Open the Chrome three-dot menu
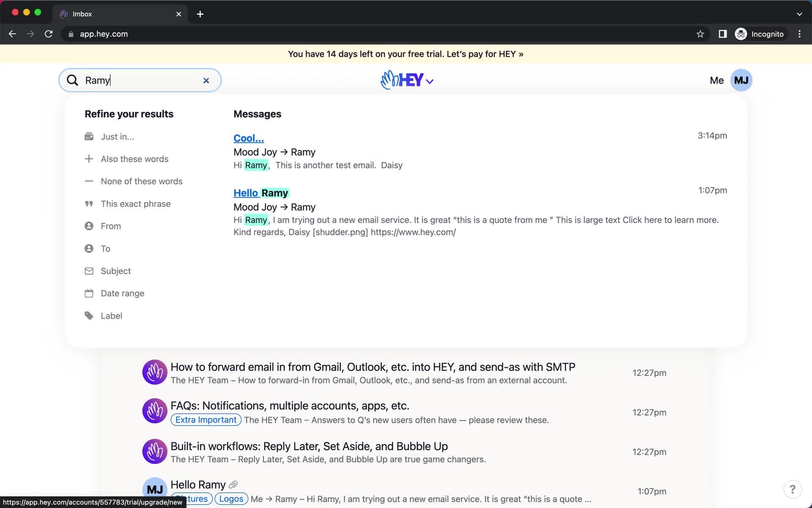 [x=799, y=34]
